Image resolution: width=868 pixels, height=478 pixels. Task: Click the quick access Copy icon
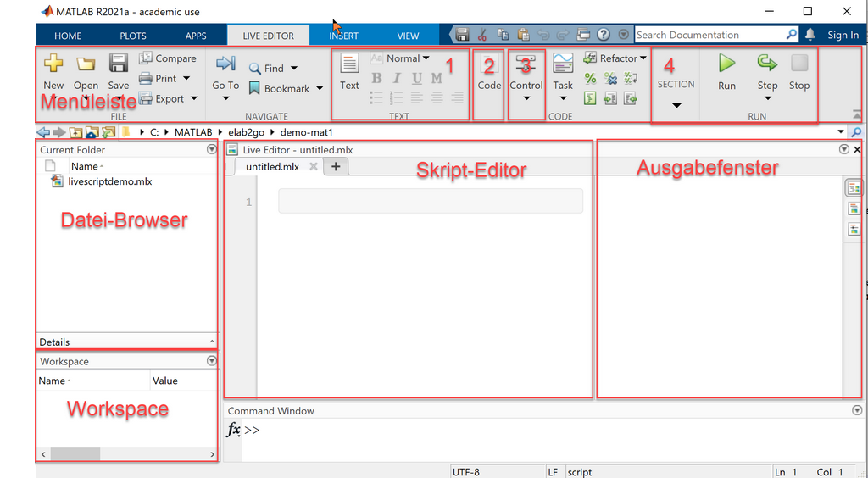click(503, 34)
